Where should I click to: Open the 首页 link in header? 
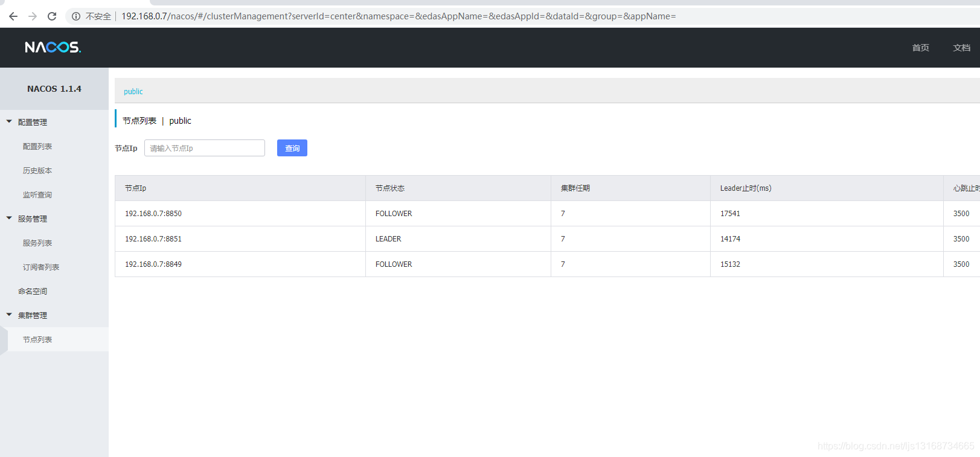coord(920,48)
